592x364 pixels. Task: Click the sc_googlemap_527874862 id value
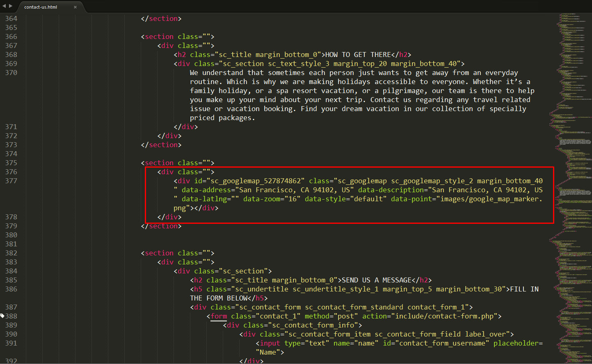[x=255, y=181]
